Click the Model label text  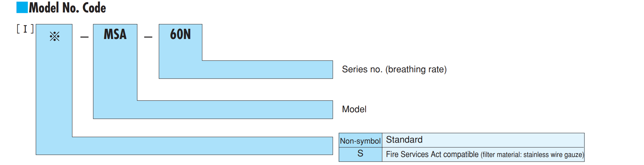tap(354, 109)
